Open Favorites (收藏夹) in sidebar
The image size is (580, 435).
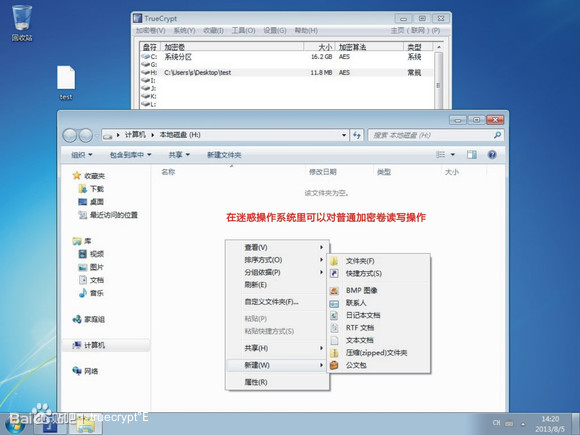89,176
